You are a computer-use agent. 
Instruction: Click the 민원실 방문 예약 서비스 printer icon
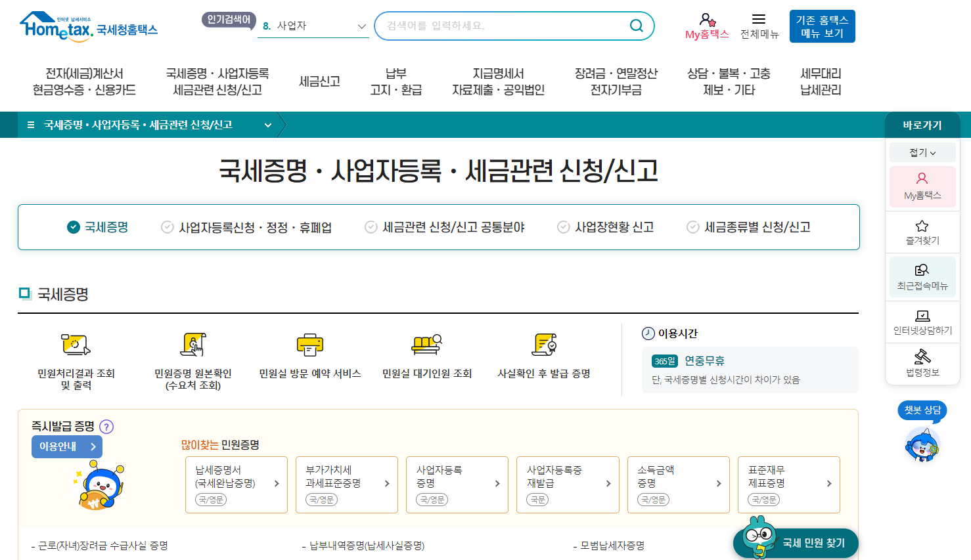308,344
